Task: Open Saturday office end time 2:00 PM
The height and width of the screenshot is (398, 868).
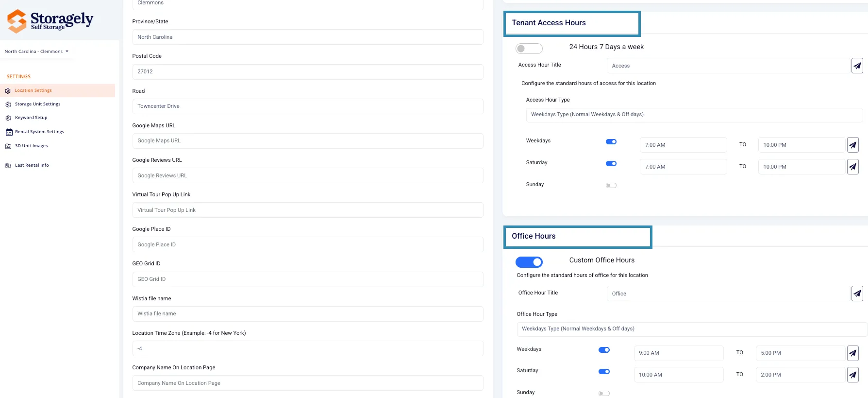Action: tap(801, 375)
